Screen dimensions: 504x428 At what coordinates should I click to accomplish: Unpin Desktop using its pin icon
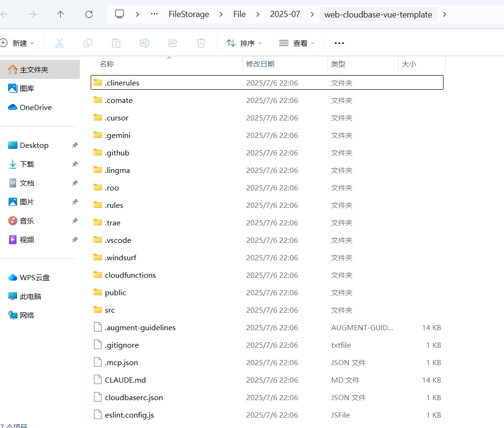pyautogui.click(x=75, y=146)
